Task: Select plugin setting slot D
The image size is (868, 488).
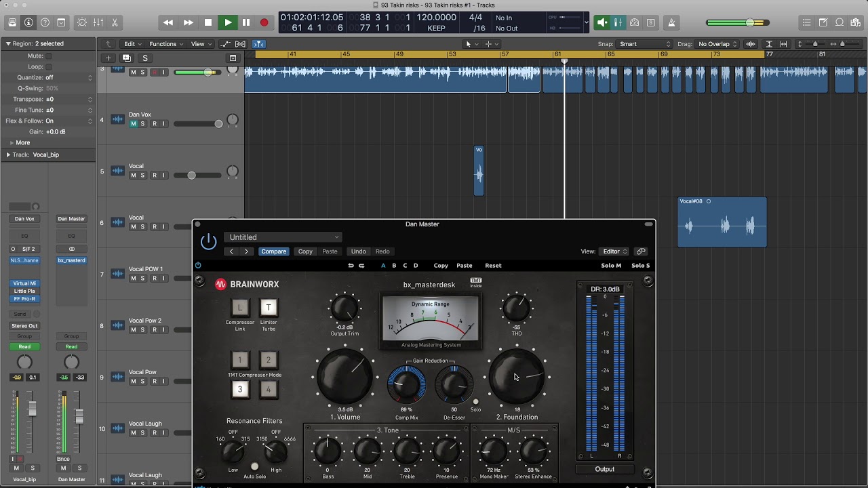Action: click(x=416, y=266)
